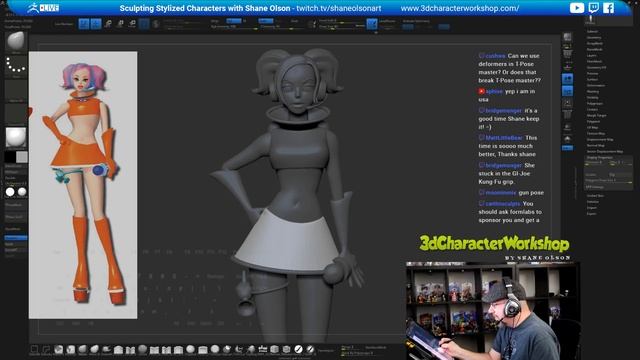Select the Rotate transform icon
Image resolution: width=640 pixels, height=360 pixels.
click(132, 24)
